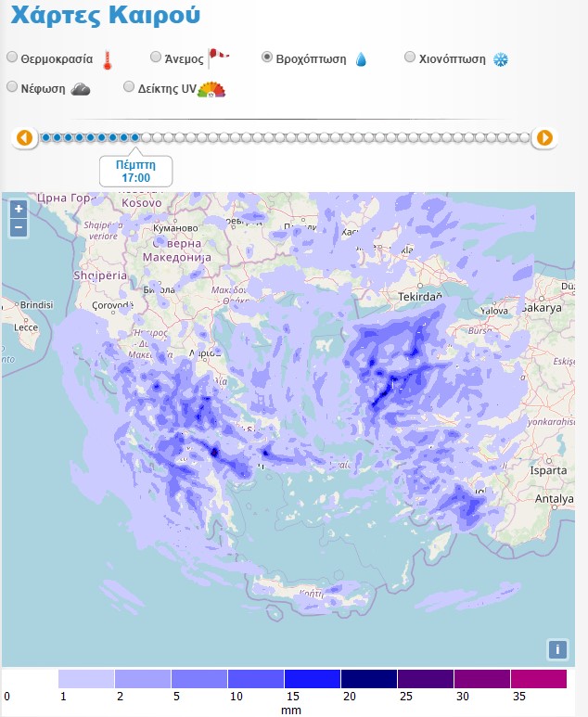Click the windsock icon beside Άνεμος

click(x=218, y=58)
